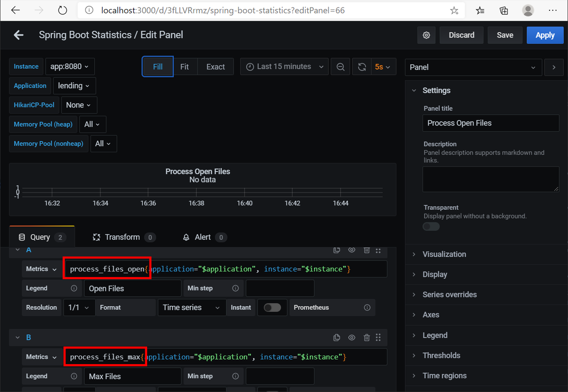This screenshot has height=392, width=568.
Task: Discard the panel changes
Action: coord(461,35)
